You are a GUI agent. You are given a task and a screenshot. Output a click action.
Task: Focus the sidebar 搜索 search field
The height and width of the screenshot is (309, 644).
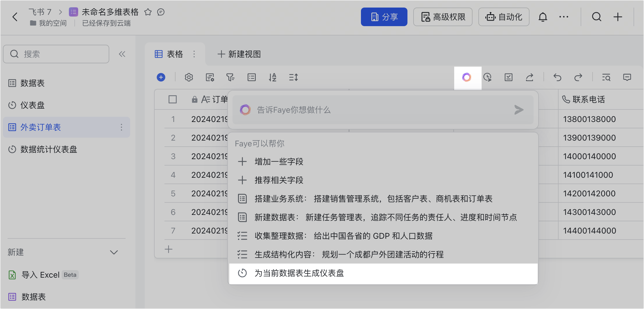[56, 54]
